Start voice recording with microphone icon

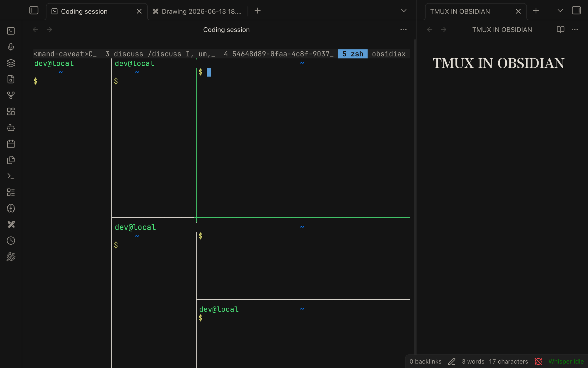click(x=11, y=47)
